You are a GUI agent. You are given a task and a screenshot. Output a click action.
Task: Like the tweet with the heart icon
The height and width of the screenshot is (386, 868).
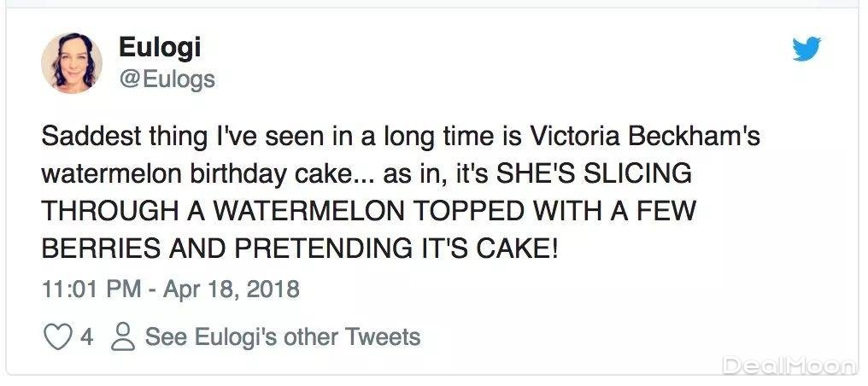(57, 336)
